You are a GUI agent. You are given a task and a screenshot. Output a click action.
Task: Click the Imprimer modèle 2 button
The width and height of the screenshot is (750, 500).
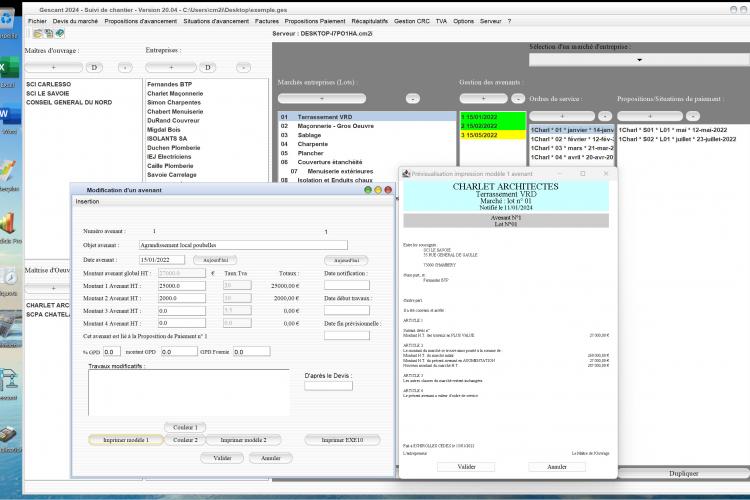coord(243,440)
